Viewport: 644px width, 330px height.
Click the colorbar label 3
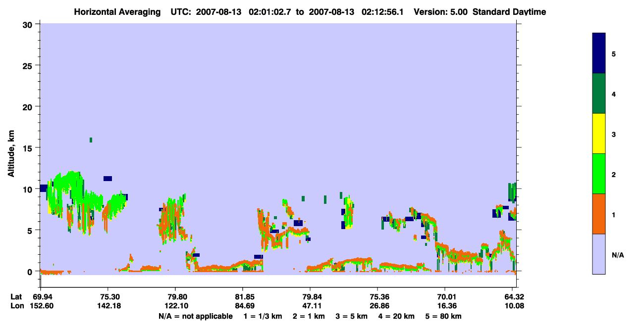[614, 134]
